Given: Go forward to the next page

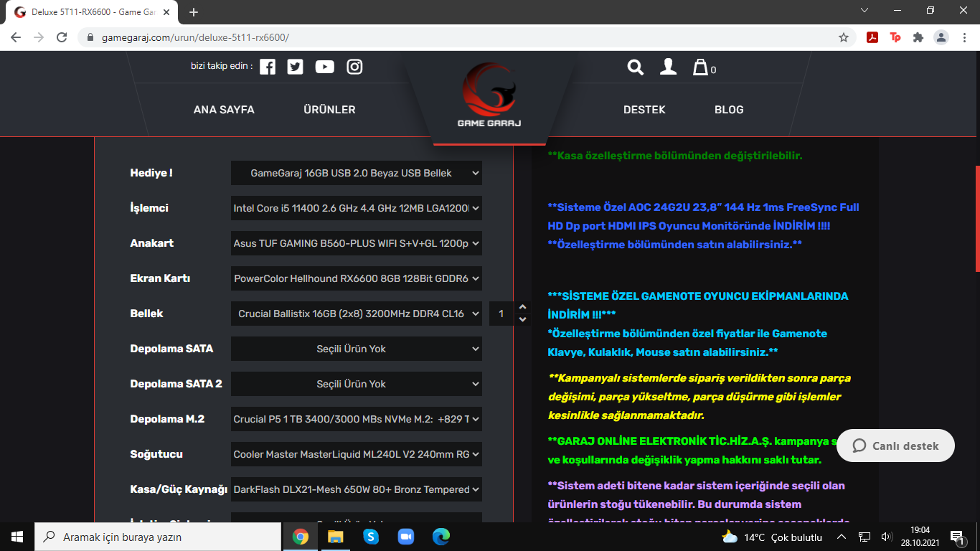Looking at the screenshot, I should 39,37.
